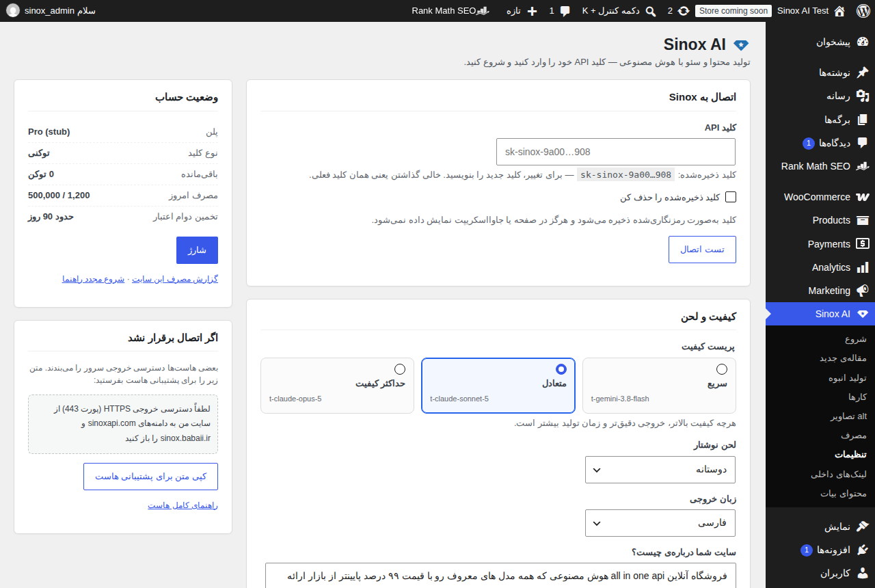
Task: Select the سریع quality preset radio
Action: click(x=722, y=369)
